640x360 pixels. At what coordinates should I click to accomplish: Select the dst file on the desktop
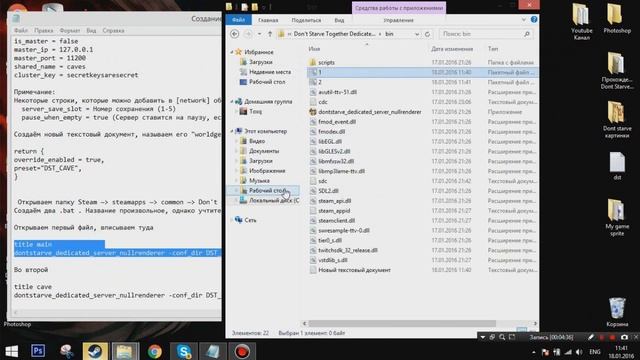click(x=617, y=166)
